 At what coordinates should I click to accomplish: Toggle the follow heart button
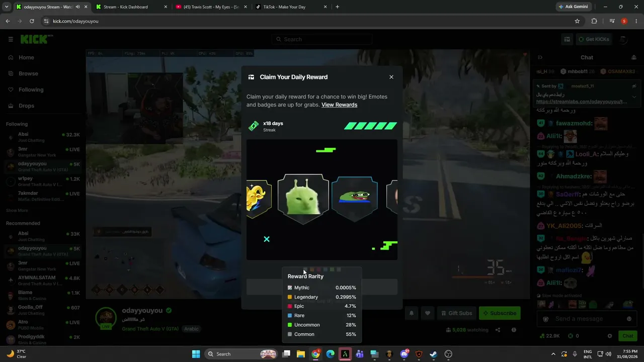(x=428, y=313)
